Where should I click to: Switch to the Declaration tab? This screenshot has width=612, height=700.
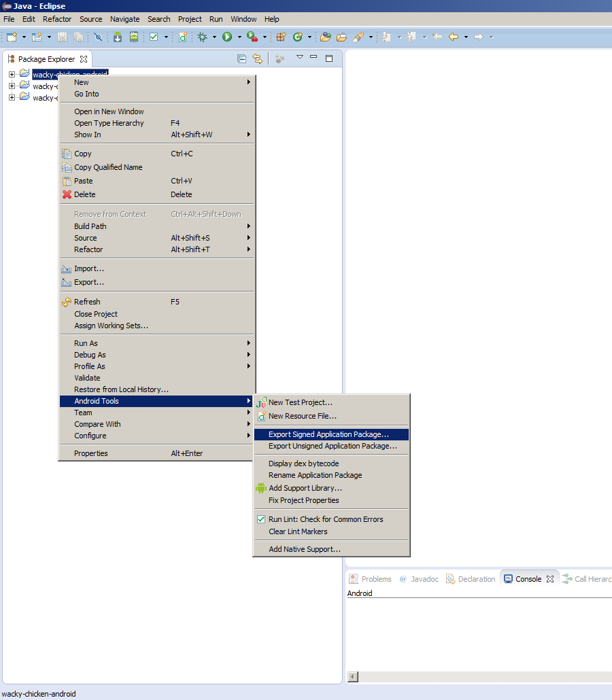[471, 579]
